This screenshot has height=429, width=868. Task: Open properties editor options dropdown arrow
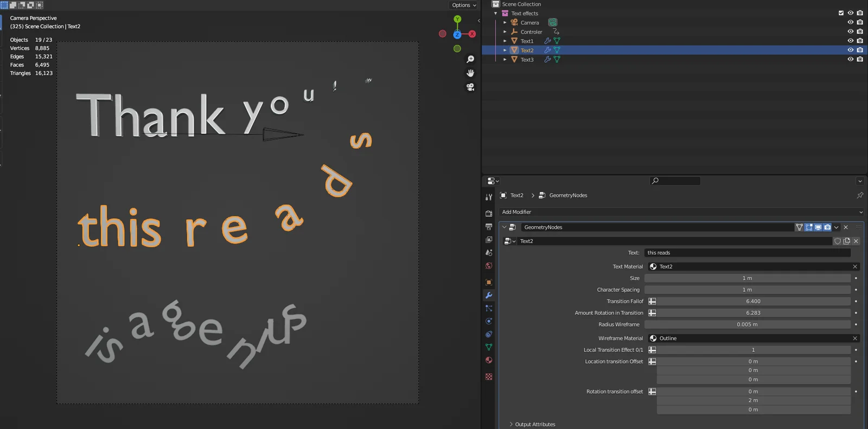(x=860, y=181)
